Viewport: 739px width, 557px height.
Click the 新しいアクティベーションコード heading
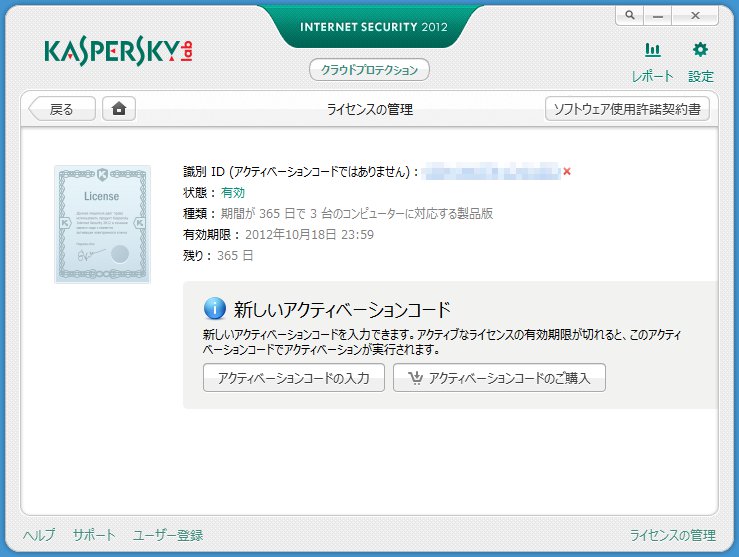click(342, 310)
